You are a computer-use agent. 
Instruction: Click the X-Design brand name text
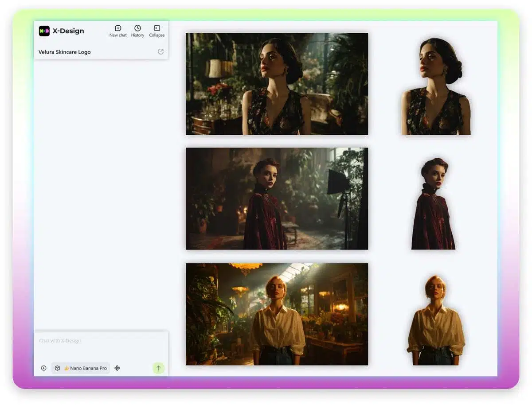[x=68, y=31]
